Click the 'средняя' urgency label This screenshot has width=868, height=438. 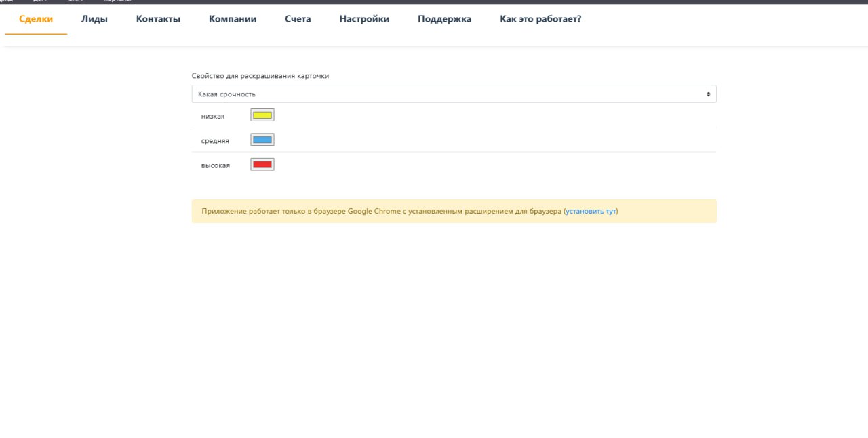[x=215, y=141]
